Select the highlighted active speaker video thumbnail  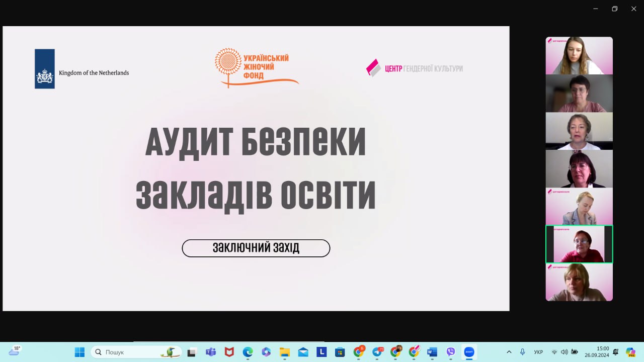pyautogui.click(x=579, y=244)
